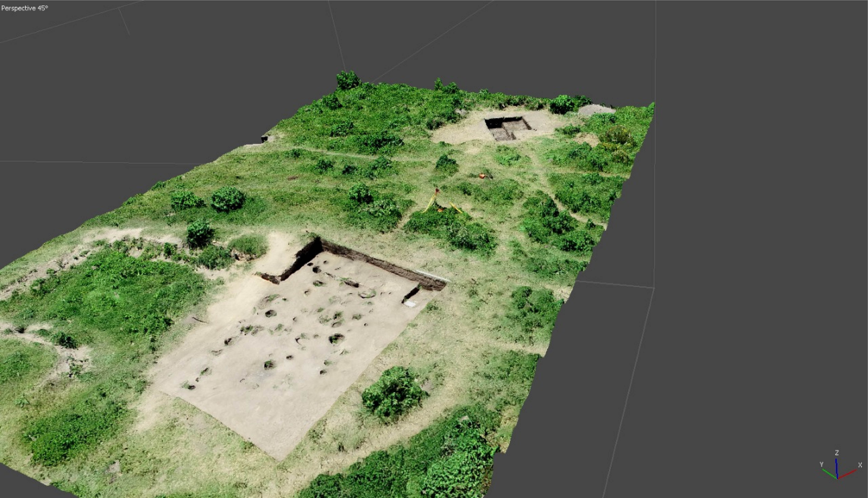This screenshot has height=498, width=868.
Task: Click the white scale bar at trench edge
Action: pyautogui.click(x=433, y=276)
